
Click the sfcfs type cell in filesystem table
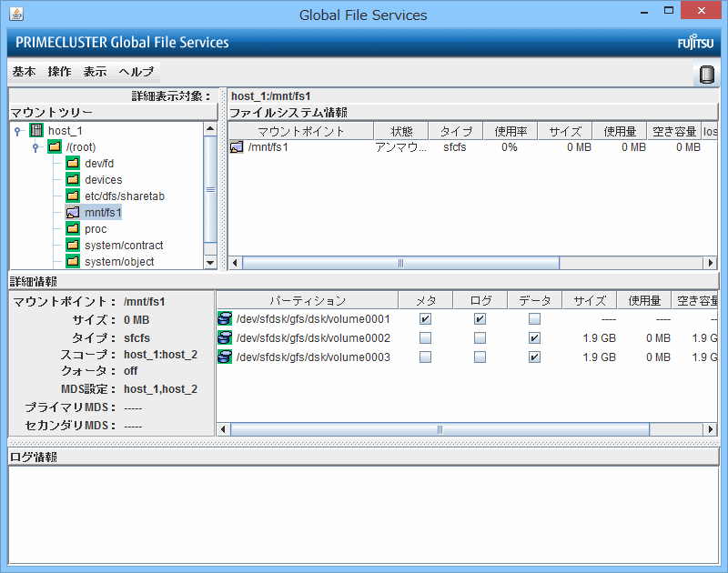[454, 147]
